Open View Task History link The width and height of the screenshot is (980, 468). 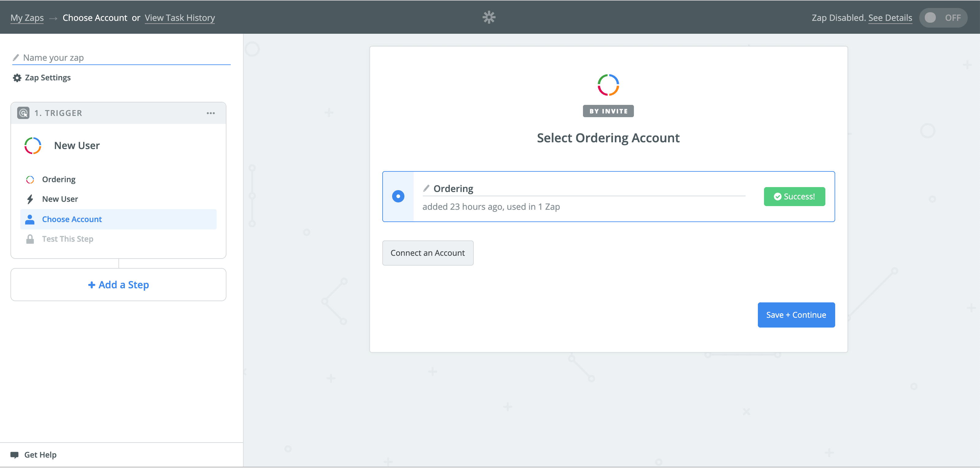[x=179, y=18]
